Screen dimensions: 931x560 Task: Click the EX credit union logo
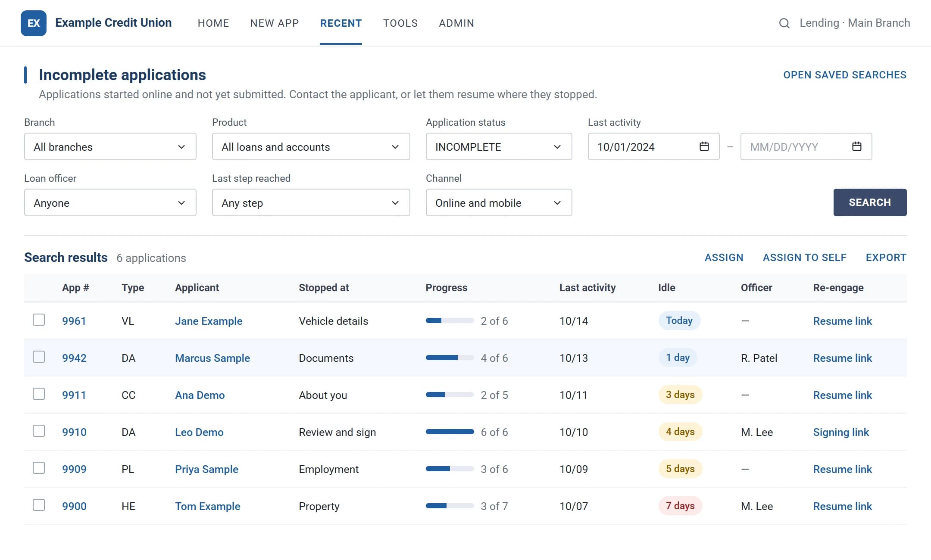(x=34, y=23)
